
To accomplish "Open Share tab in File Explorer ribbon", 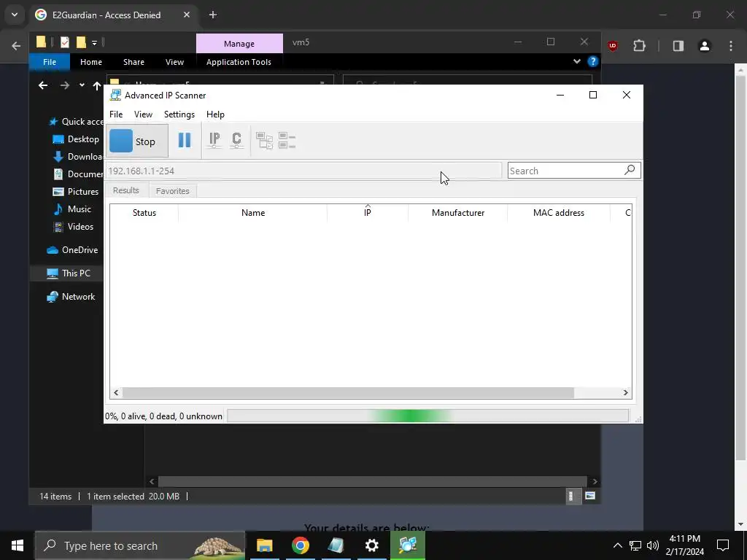I will (x=134, y=62).
